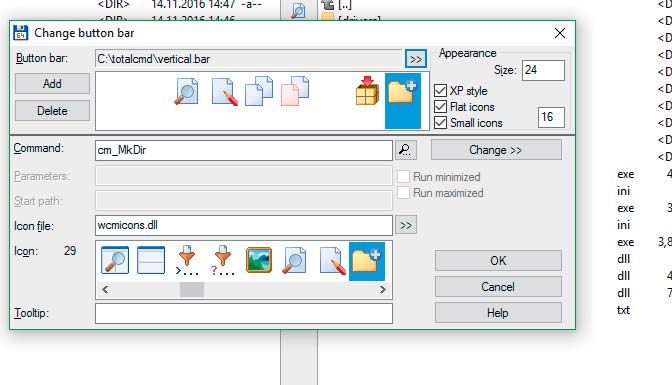Viewport: 672px width, 385px height.
Task: Disable the Small icons option
Action: pyautogui.click(x=441, y=123)
